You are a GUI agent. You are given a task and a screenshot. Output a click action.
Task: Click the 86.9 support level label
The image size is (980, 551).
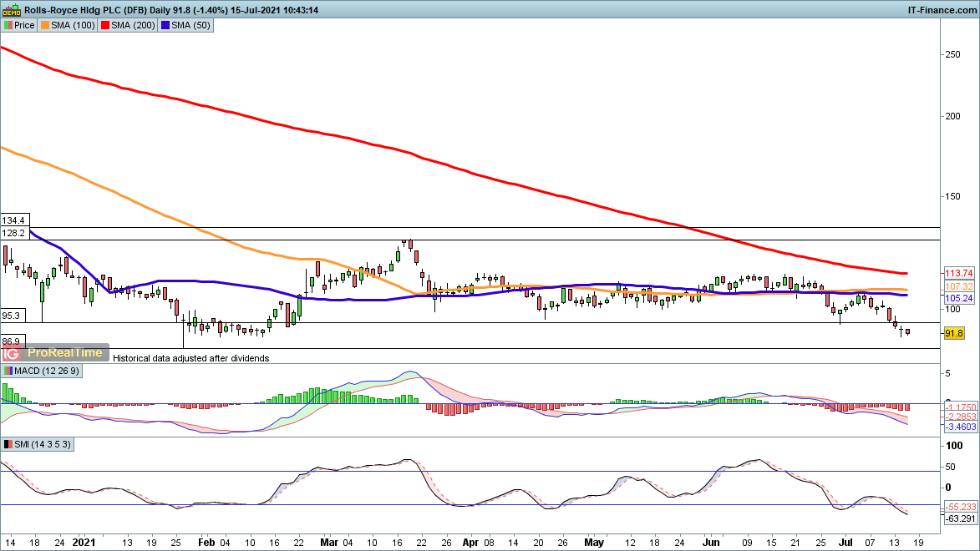tap(13, 341)
